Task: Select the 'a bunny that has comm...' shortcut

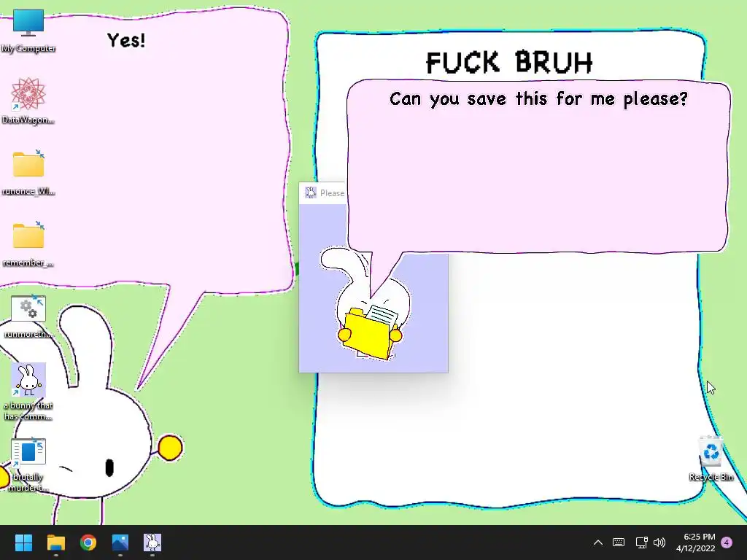Action: pos(28,392)
